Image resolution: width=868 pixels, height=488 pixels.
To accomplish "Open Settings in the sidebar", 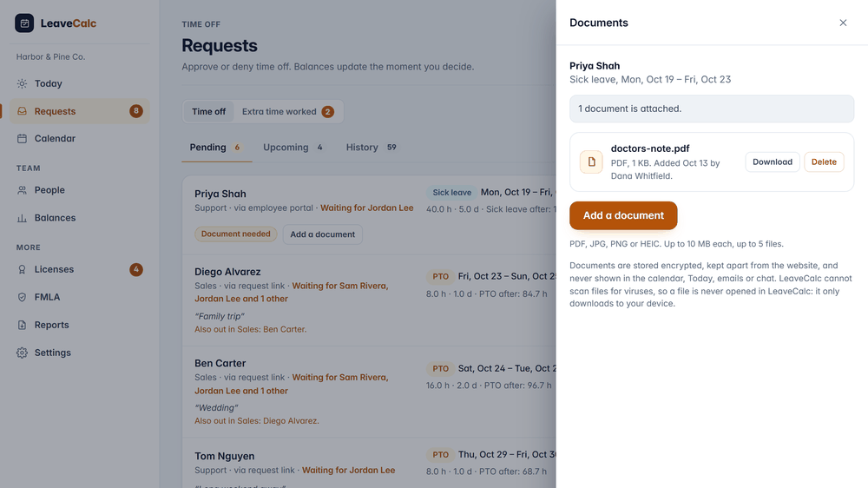I will [x=80, y=353].
